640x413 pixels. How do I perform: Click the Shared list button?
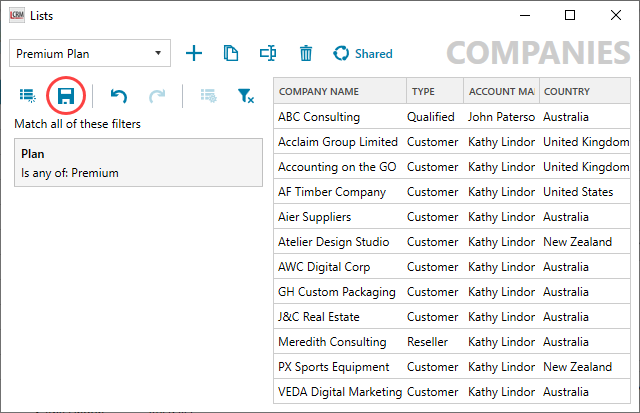(362, 53)
